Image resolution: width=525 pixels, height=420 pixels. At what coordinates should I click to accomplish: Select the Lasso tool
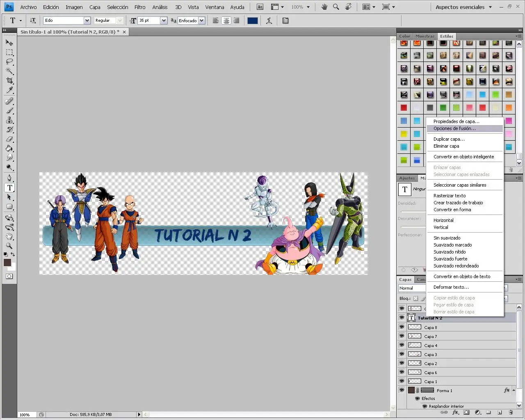coord(9,62)
